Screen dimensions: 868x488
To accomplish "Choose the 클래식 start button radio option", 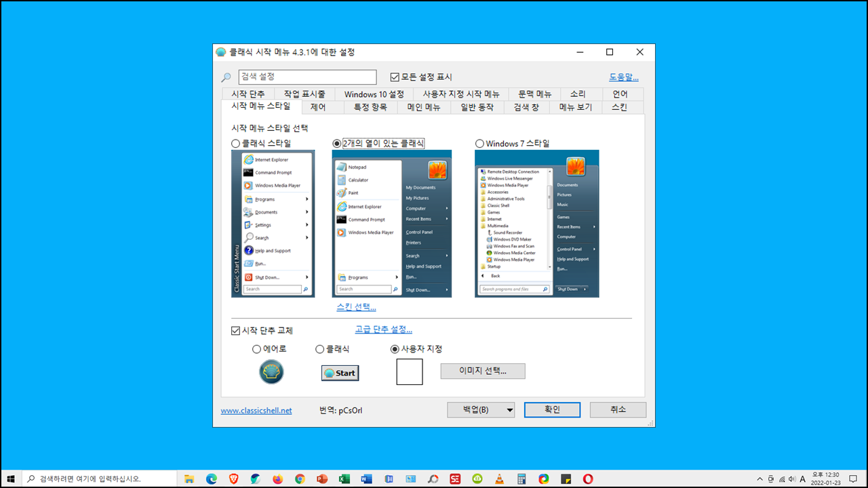I will pyautogui.click(x=320, y=349).
